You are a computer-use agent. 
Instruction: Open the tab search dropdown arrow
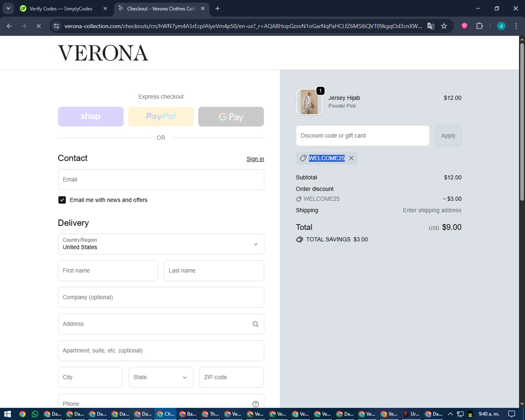[x=8, y=8]
